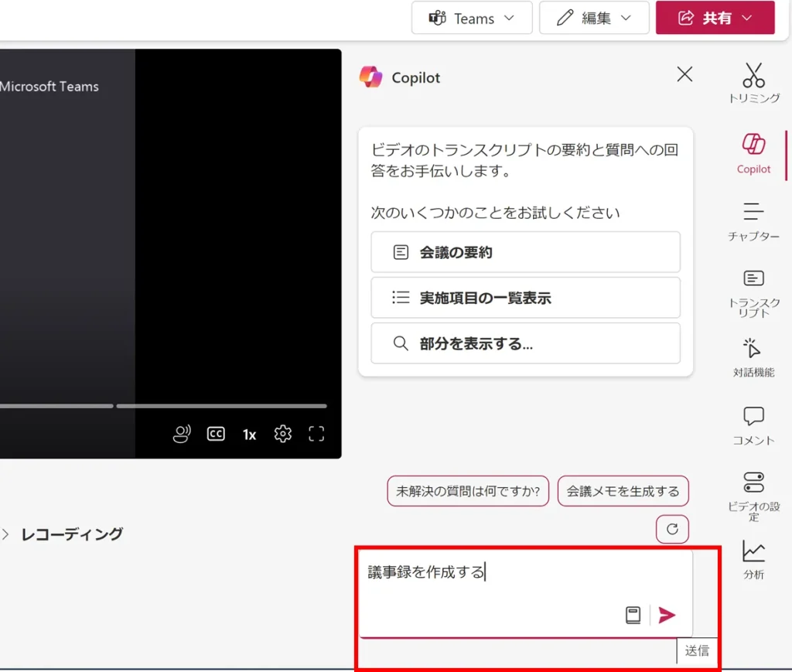
Task: Open the チャプター (chapters) panel
Action: tap(753, 219)
